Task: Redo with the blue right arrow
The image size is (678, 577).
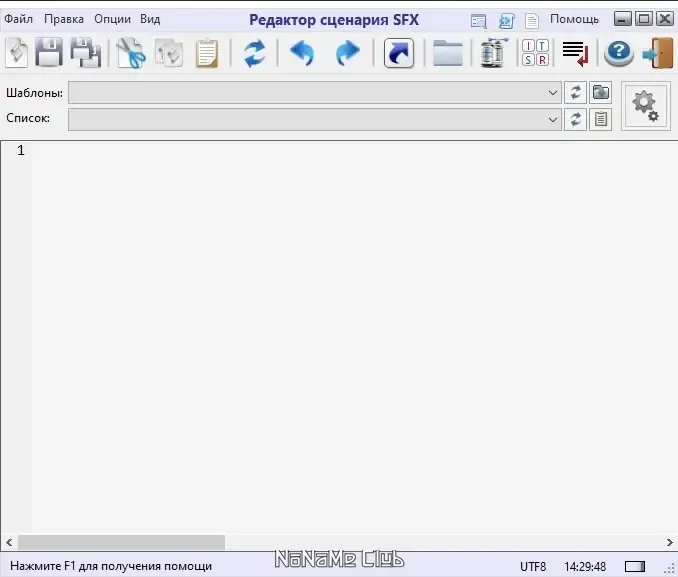Action: (348, 53)
